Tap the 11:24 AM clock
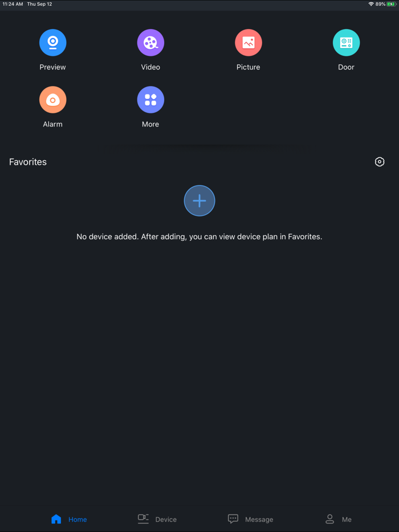399x532 pixels. [13, 4]
